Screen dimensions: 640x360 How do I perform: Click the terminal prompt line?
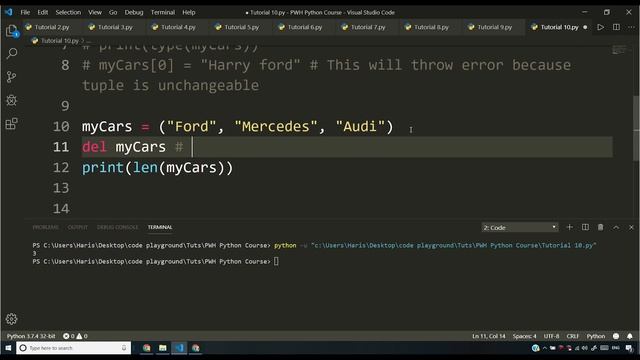pyautogui.click(x=155, y=262)
